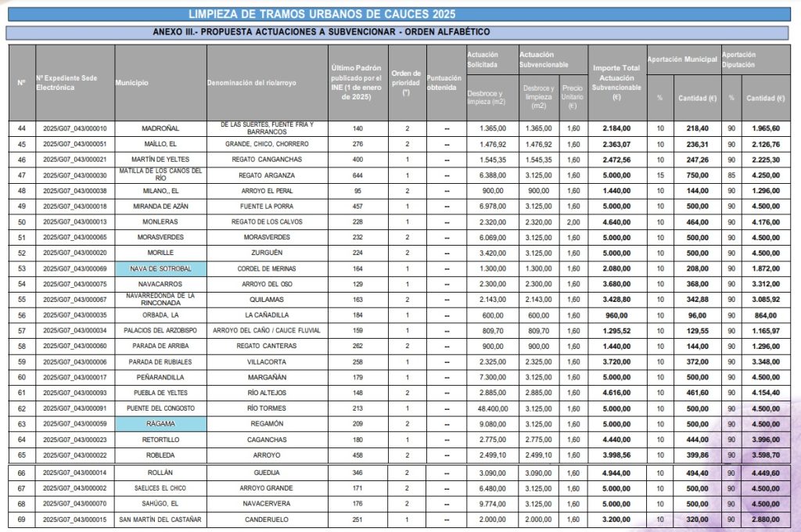
Task: Click the ANEXO III subtitle banner
Action: pyautogui.click(x=397, y=32)
